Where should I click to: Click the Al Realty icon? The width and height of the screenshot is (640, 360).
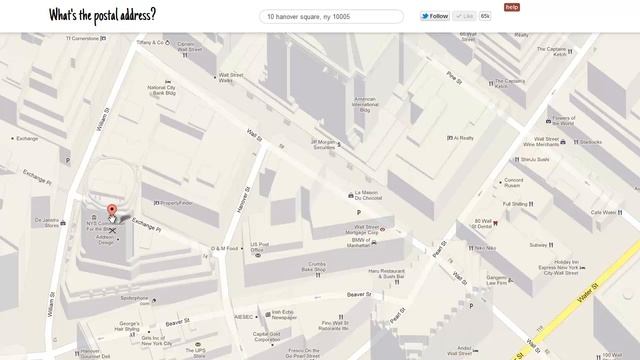pyautogui.click(x=450, y=138)
